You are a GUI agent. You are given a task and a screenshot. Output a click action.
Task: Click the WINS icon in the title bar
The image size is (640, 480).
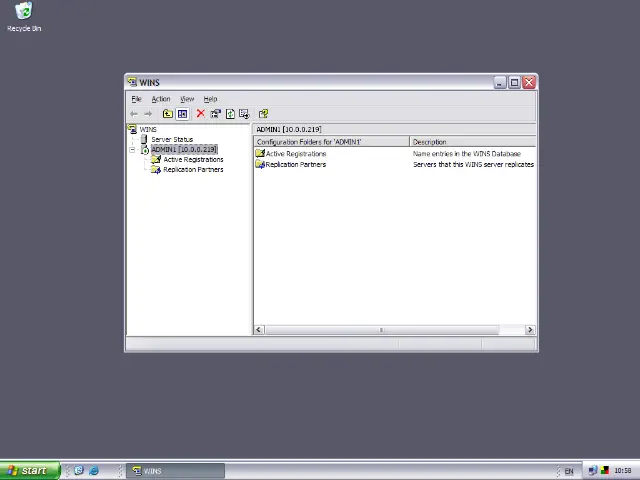tap(132, 82)
